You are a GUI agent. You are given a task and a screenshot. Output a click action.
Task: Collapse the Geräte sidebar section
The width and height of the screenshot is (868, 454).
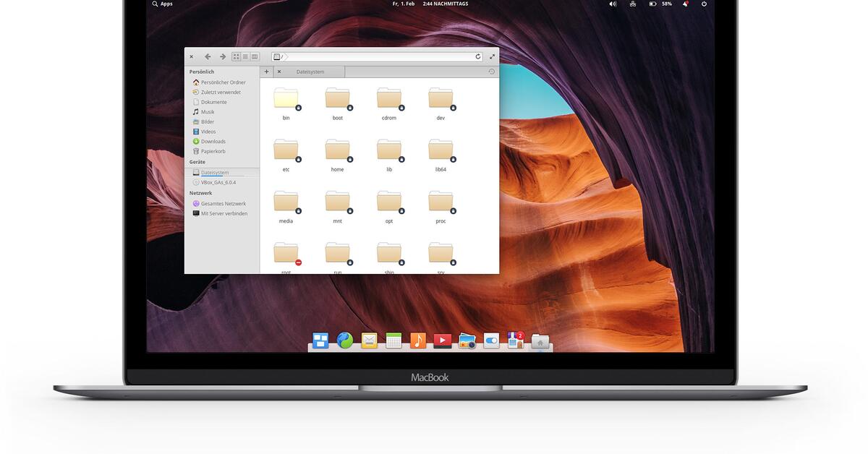pyautogui.click(x=197, y=162)
